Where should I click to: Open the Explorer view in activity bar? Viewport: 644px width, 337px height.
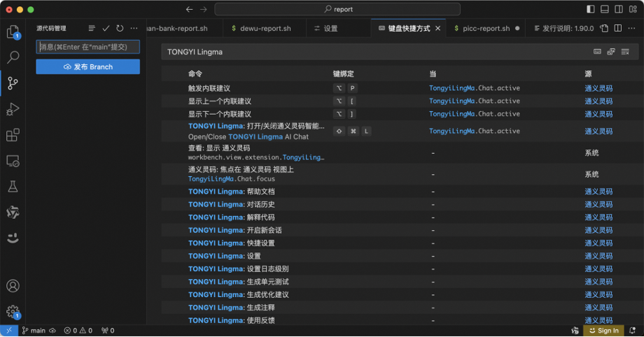pos(13,31)
